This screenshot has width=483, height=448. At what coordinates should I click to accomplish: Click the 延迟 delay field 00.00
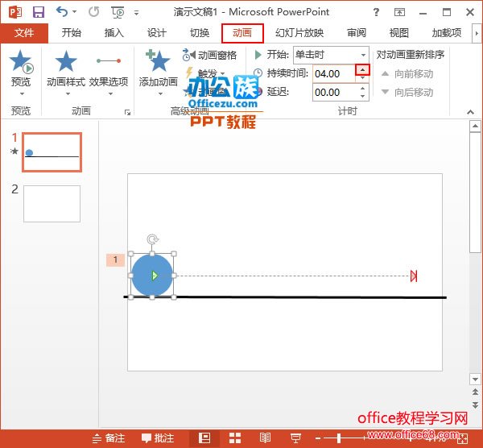coord(335,92)
